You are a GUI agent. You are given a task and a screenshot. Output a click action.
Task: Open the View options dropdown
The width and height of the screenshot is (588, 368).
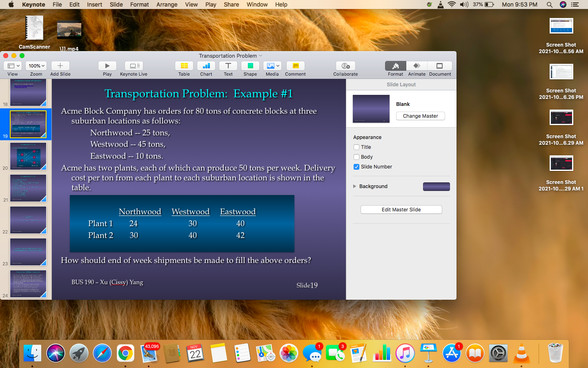click(13, 65)
